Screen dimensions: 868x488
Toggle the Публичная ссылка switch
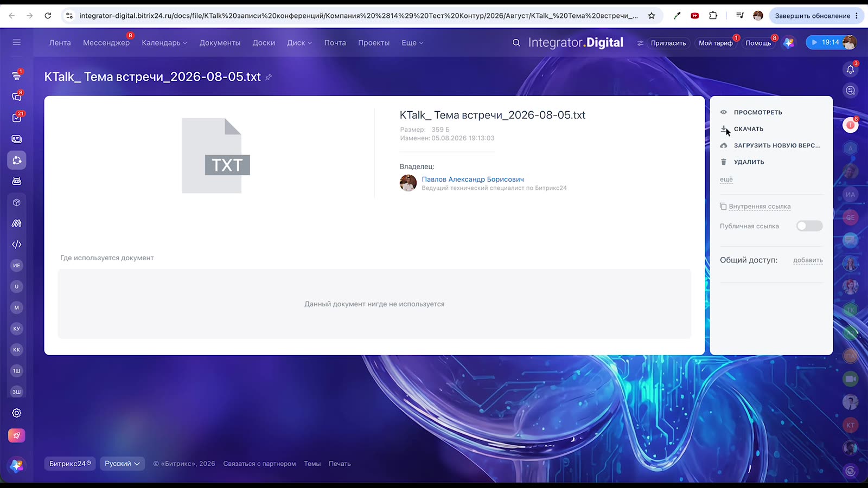(809, 226)
